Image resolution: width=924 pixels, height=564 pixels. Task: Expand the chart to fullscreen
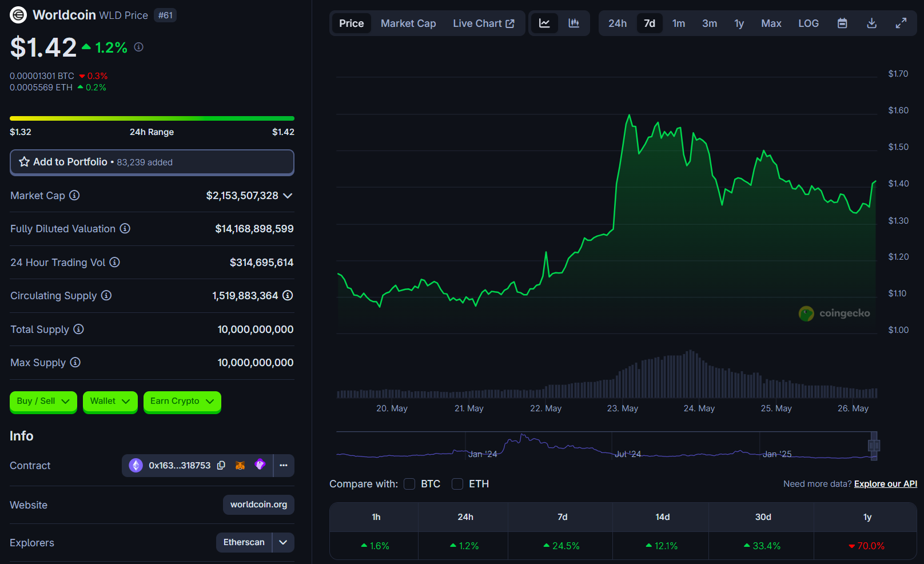(901, 23)
